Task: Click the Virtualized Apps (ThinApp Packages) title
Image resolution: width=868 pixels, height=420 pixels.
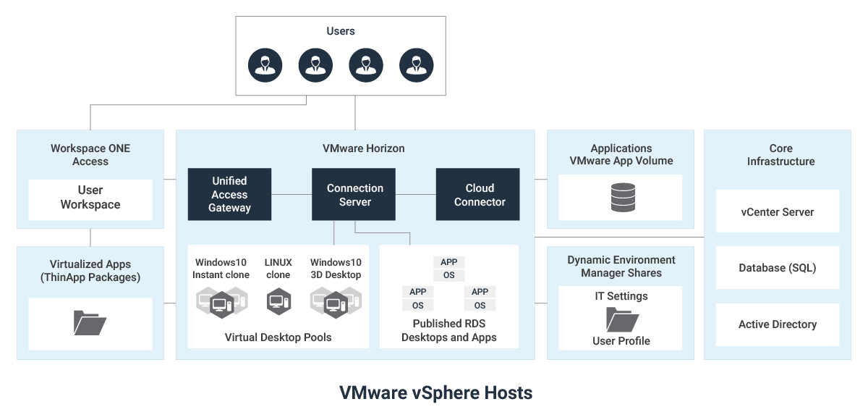Action: [x=90, y=271]
